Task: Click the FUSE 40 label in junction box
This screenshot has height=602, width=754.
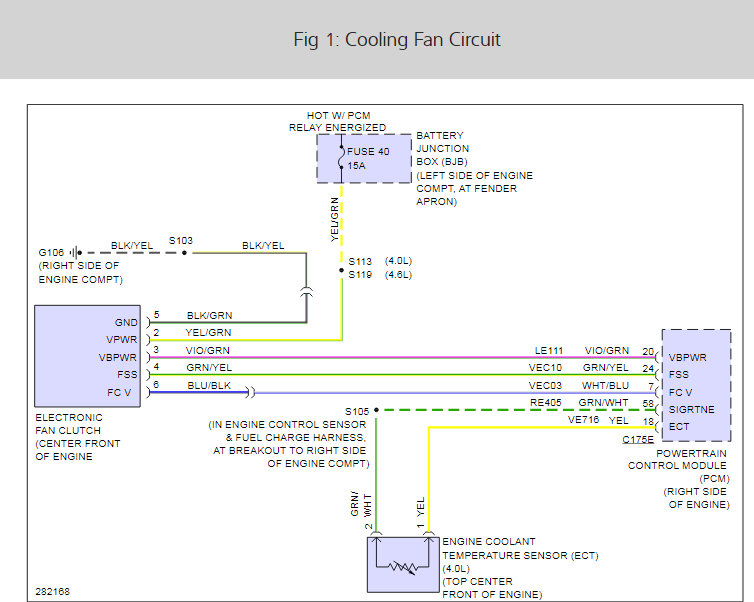Action: point(368,151)
